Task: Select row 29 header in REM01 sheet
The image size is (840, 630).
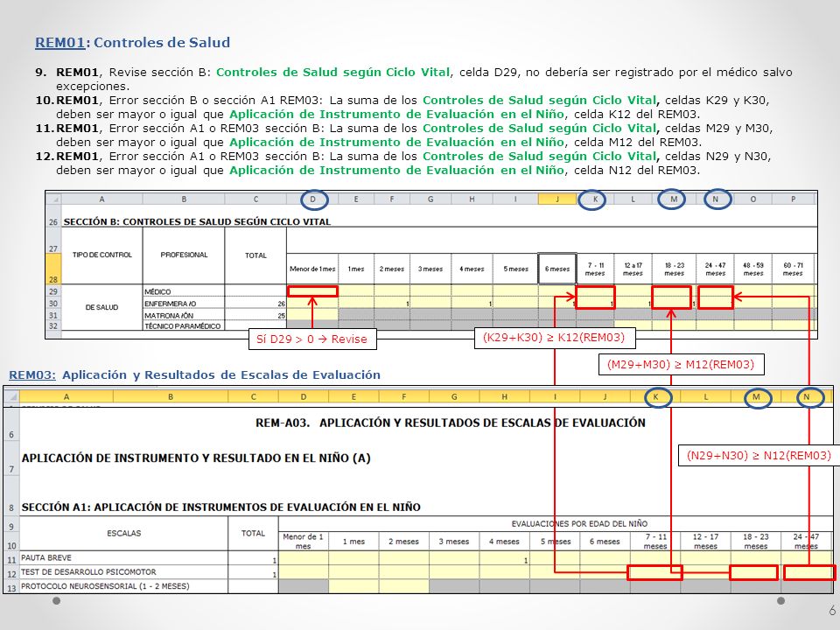Action: pos(53,291)
